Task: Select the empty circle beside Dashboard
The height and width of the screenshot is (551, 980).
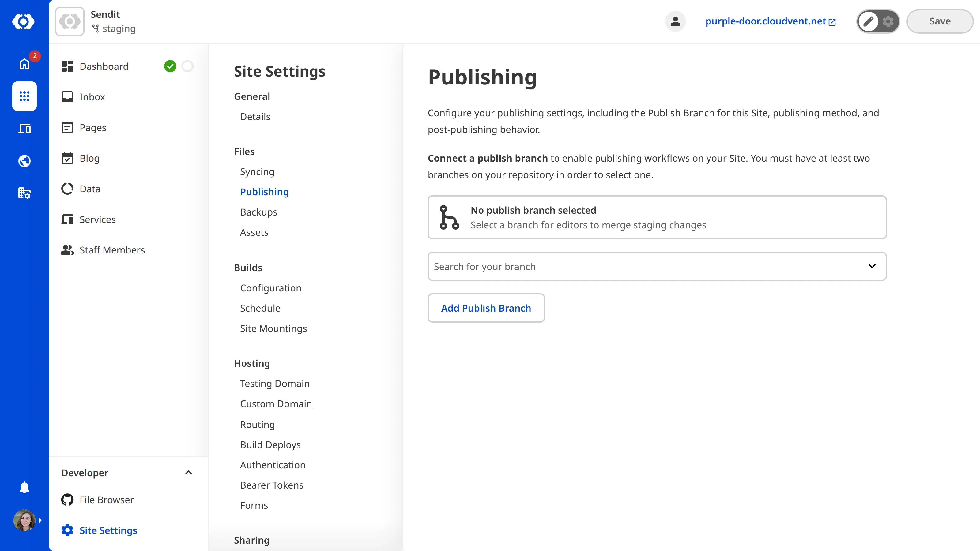Action: (187, 66)
